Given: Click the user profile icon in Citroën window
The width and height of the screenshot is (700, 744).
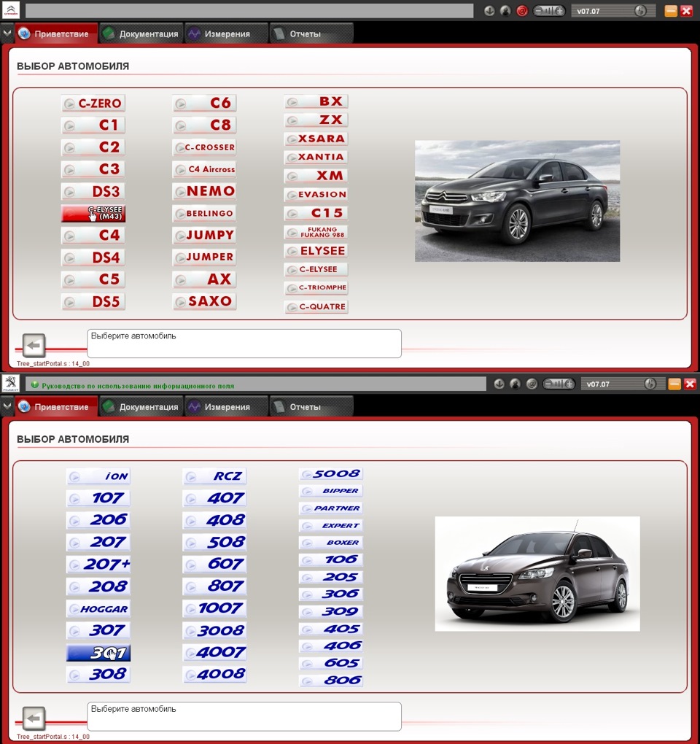Looking at the screenshot, I should pyautogui.click(x=505, y=11).
